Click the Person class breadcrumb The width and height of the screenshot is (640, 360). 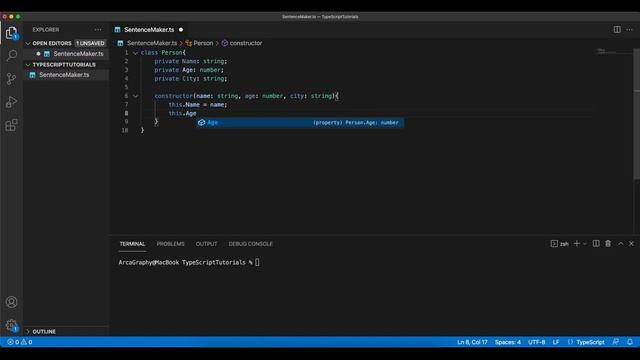pos(199,43)
